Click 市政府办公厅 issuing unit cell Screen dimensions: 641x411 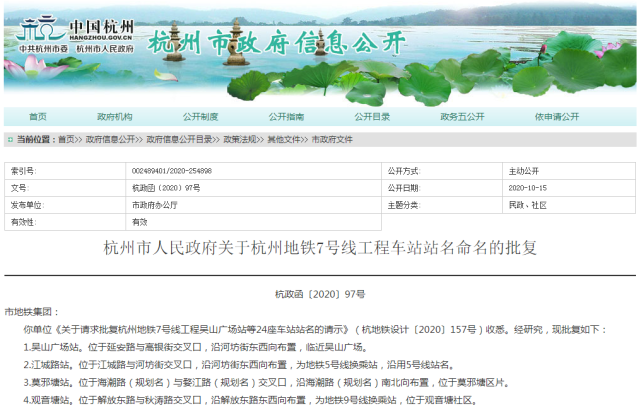155,206
